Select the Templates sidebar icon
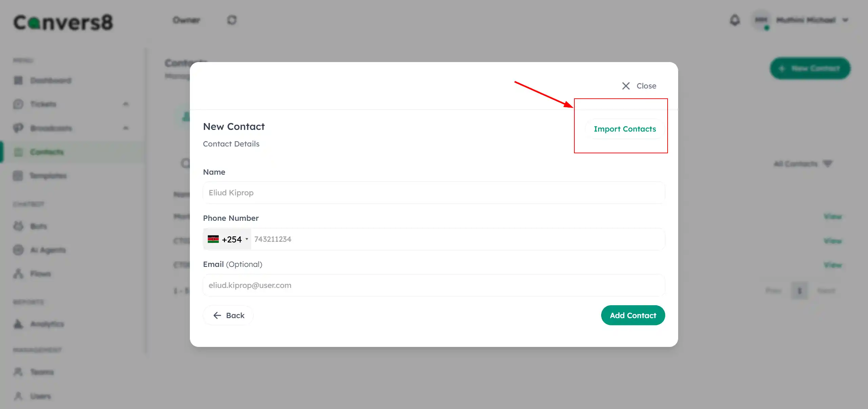 [x=19, y=176]
